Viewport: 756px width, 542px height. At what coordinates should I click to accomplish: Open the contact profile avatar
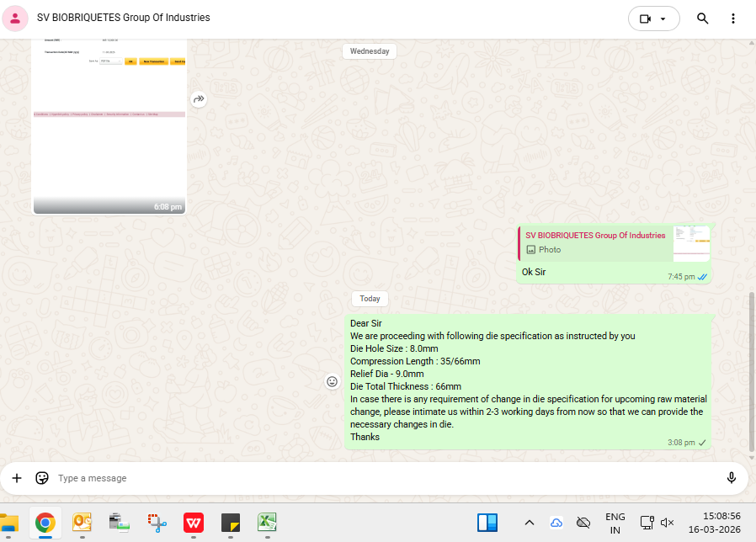pyautogui.click(x=15, y=19)
